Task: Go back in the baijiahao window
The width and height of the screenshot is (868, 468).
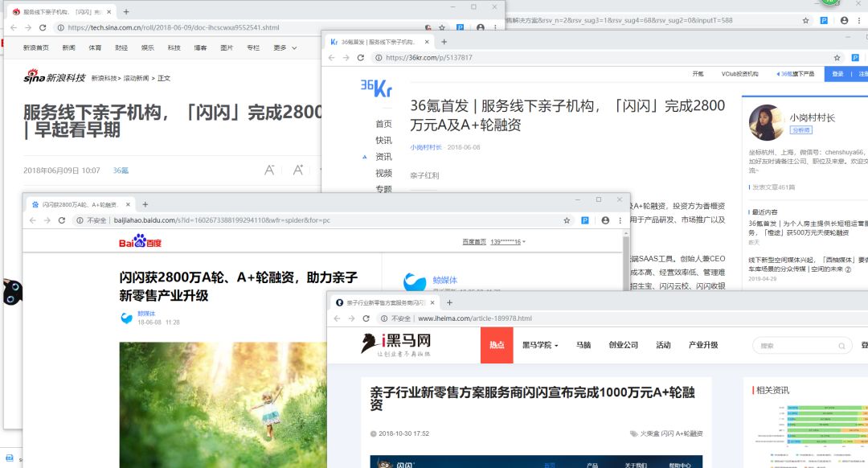Action: tap(33, 220)
